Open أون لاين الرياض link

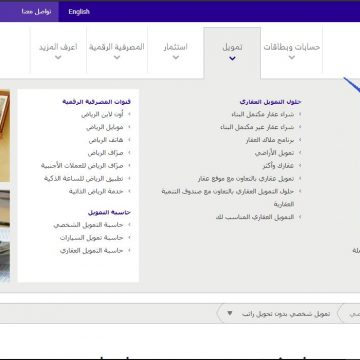[102, 114]
